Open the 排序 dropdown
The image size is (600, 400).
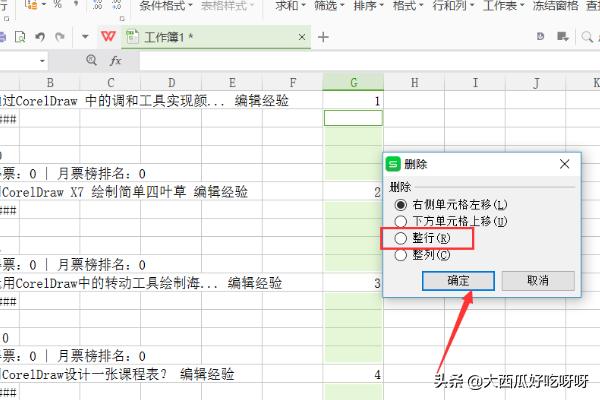coord(368,5)
